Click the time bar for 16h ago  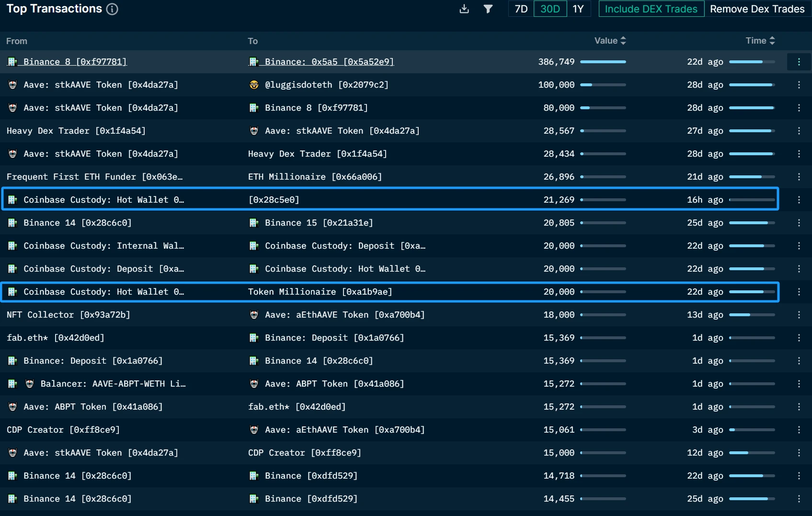(752, 200)
